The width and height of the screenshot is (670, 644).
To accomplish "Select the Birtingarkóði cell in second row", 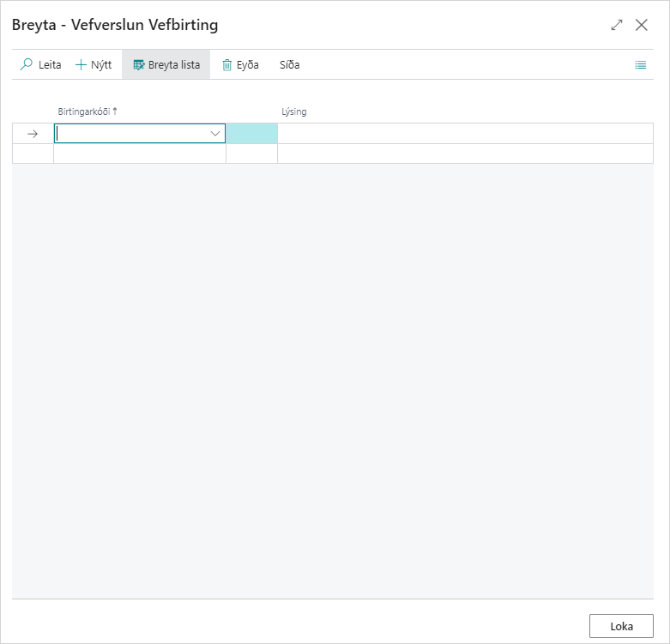I will point(139,153).
